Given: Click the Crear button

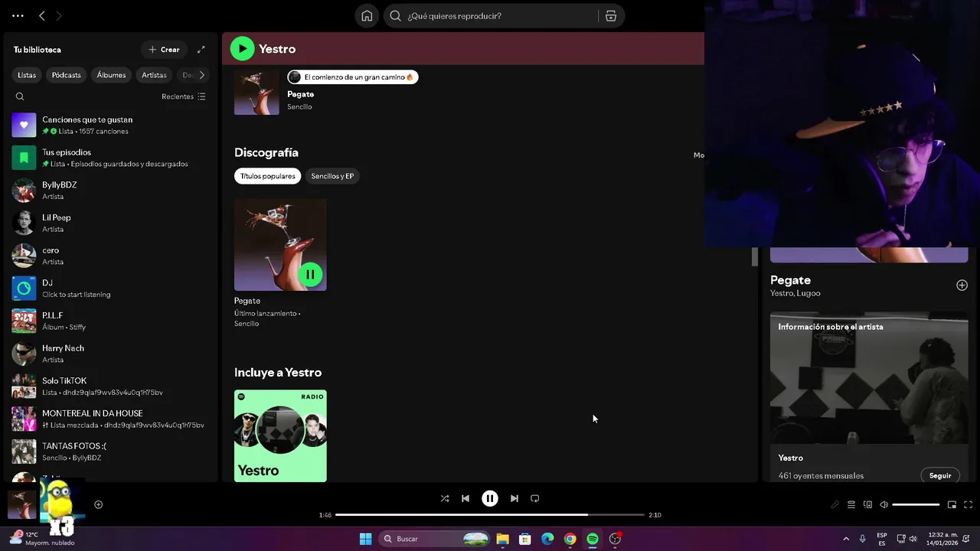Looking at the screenshot, I should 164,50.
